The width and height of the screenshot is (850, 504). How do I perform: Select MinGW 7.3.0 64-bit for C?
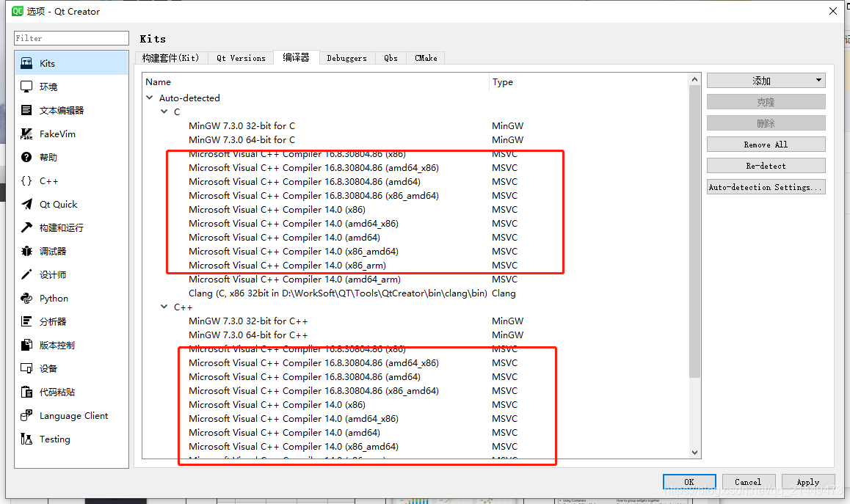pyautogui.click(x=241, y=139)
